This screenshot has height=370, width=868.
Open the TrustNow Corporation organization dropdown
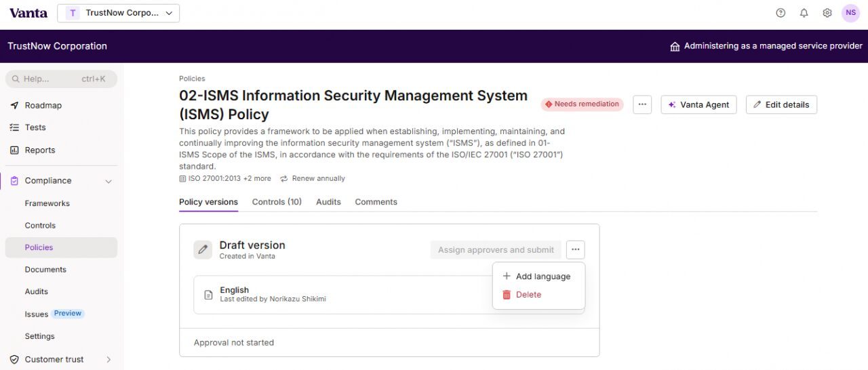click(119, 13)
